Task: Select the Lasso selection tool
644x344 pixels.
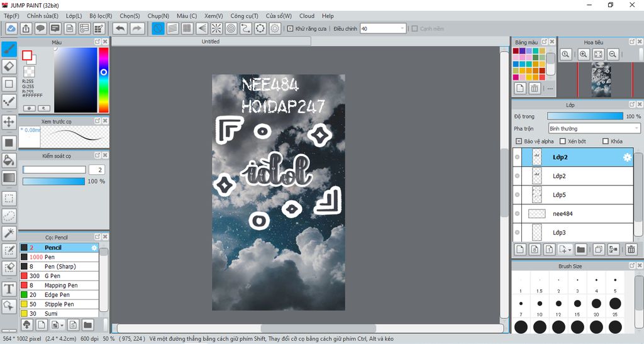Action: (9, 216)
